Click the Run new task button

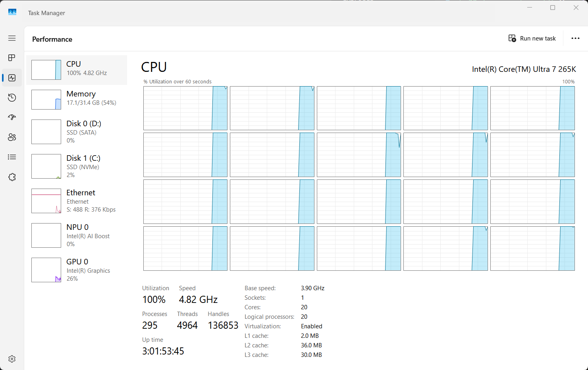pos(532,39)
